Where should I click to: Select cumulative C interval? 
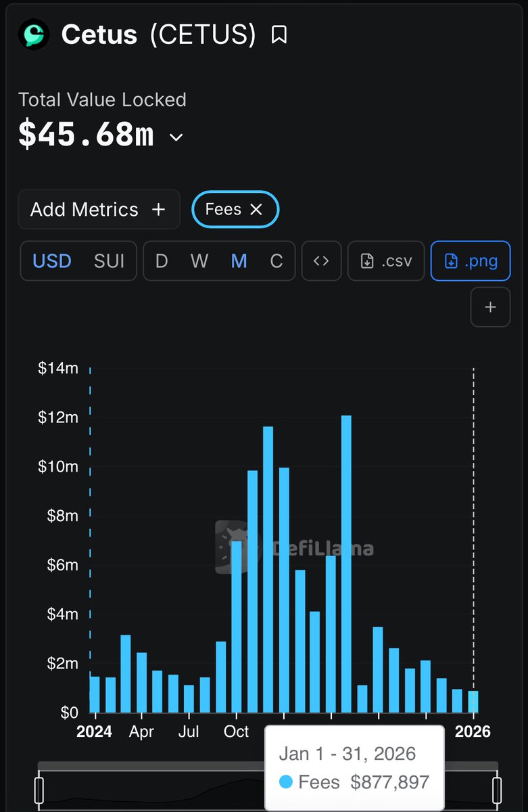click(277, 261)
